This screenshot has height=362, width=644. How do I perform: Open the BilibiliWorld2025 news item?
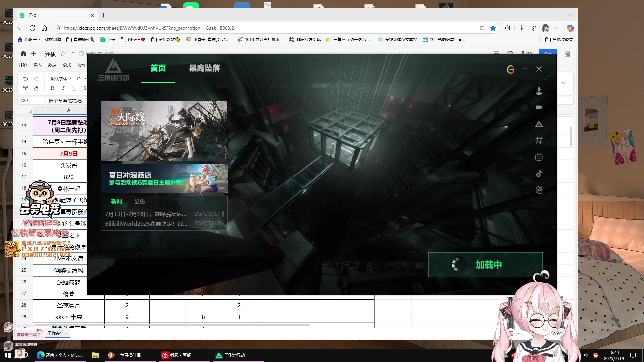[163, 223]
